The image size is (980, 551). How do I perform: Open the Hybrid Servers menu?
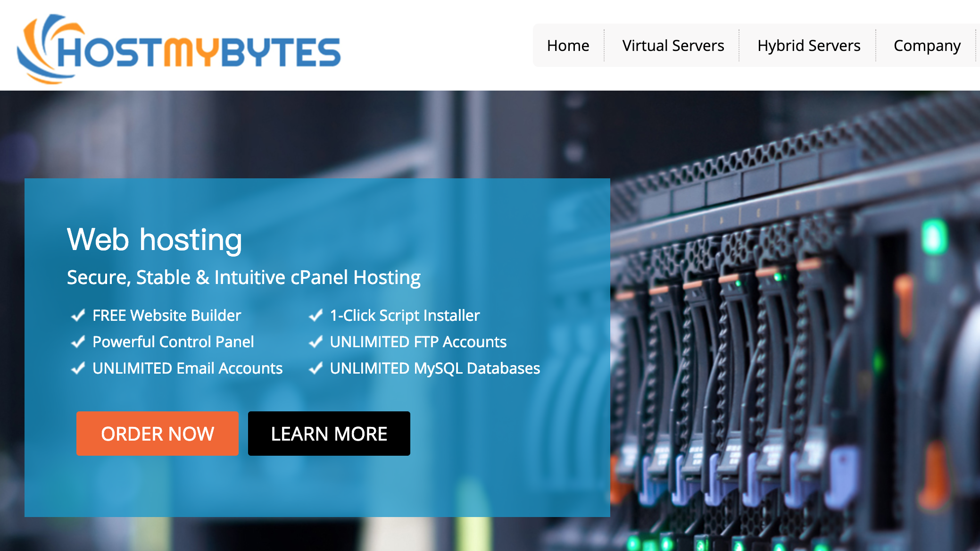pos(809,46)
